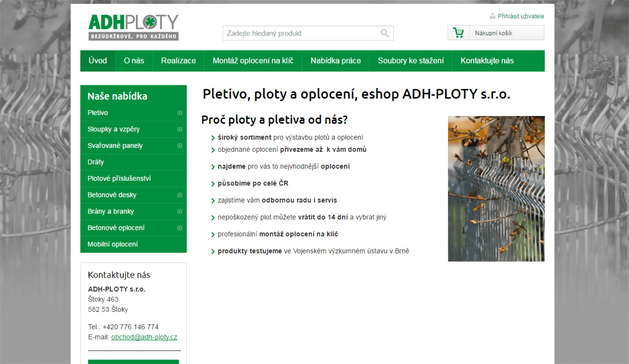The width and height of the screenshot is (629, 364).
Task: Click the phone number +420 776 146 774
Action: point(131,327)
